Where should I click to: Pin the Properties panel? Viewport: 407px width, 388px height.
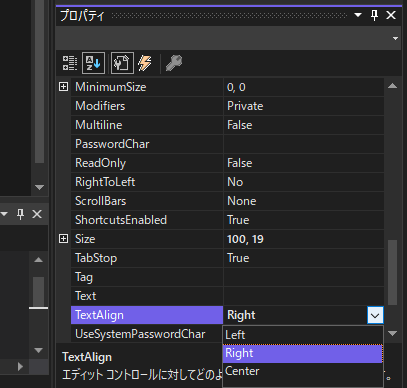(x=375, y=15)
